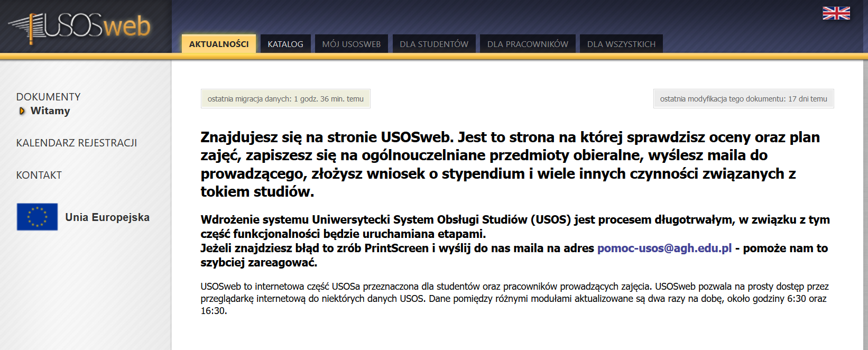Open the Witamy document link
The width and height of the screenshot is (868, 350).
point(50,111)
